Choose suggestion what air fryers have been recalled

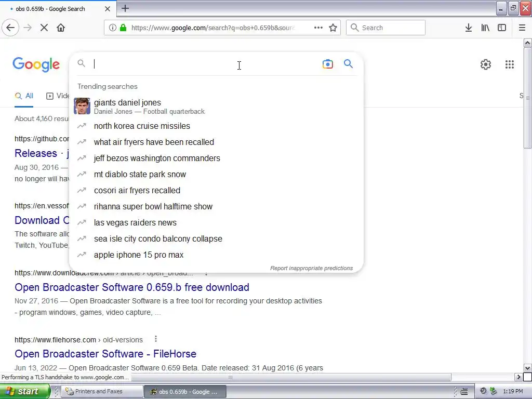coord(216,142)
